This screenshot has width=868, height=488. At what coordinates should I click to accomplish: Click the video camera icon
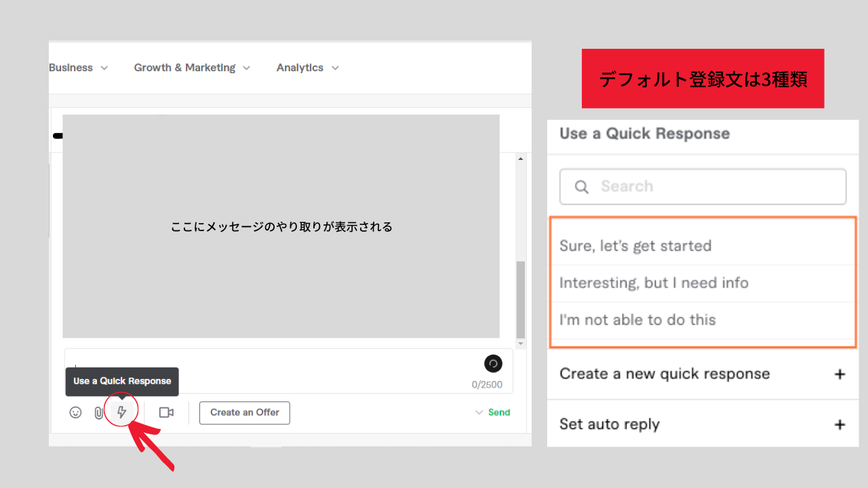166,411
